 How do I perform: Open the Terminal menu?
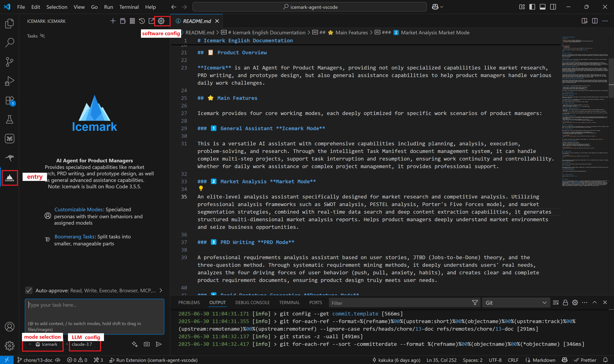pyautogui.click(x=129, y=7)
